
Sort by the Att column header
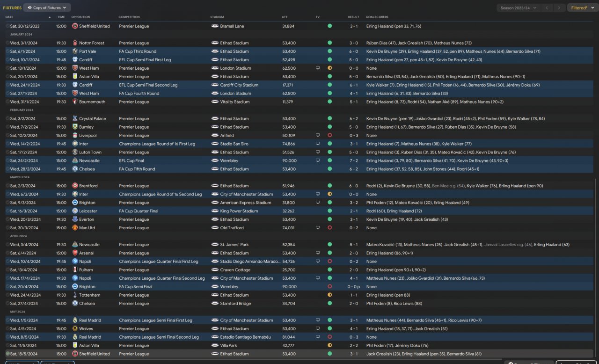(x=285, y=17)
